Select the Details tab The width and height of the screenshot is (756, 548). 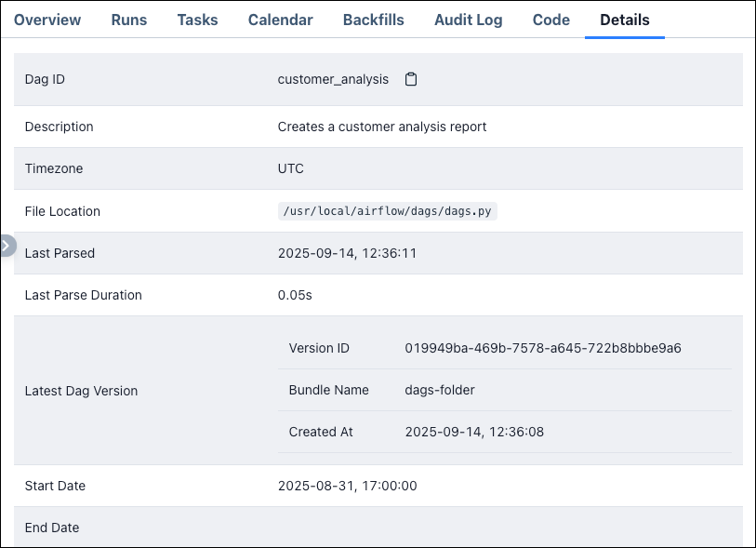point(625,20)
